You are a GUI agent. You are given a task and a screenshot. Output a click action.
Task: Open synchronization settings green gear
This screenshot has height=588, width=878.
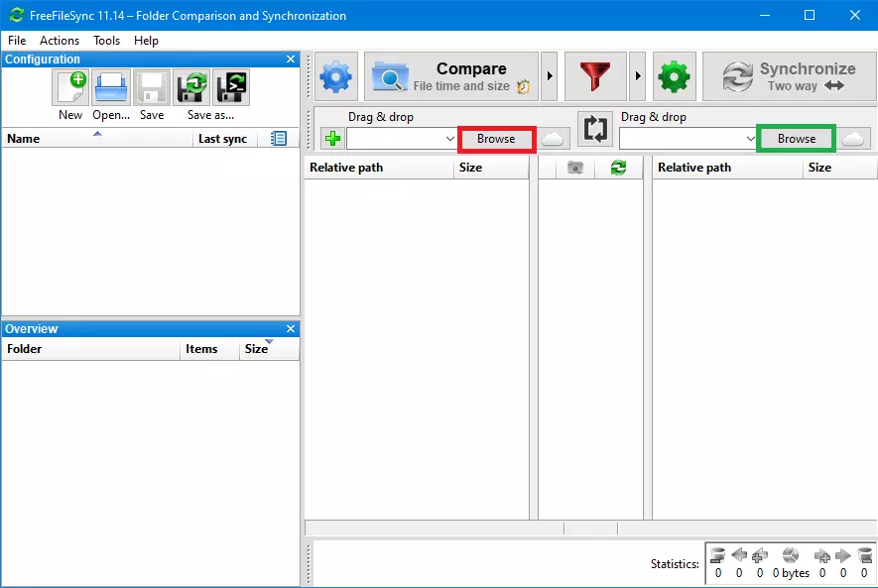675,76
